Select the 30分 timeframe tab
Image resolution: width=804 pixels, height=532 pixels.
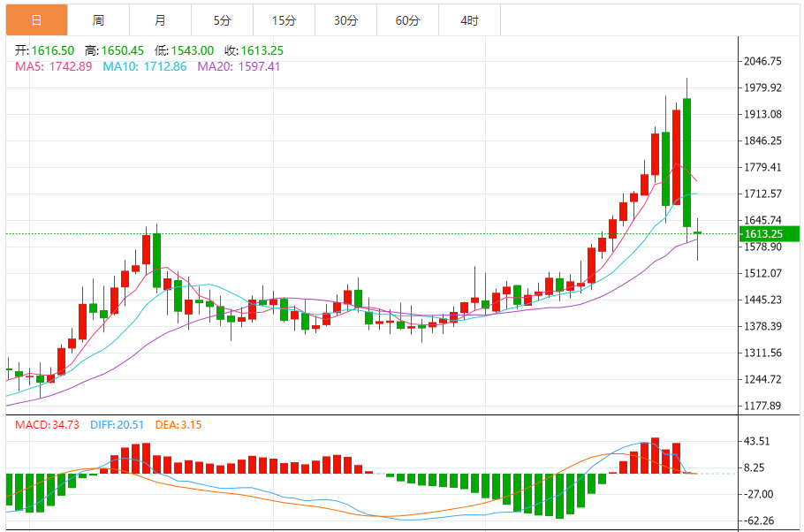coord(345,19)
